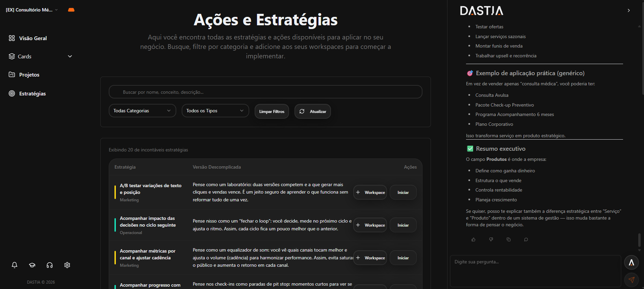The image size is (644, 289).
Task: Go to Projetos page
Action: 29,75
